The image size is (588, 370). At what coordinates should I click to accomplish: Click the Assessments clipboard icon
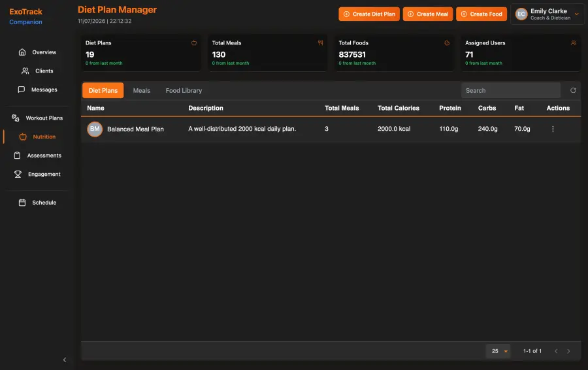click(17, 156)
